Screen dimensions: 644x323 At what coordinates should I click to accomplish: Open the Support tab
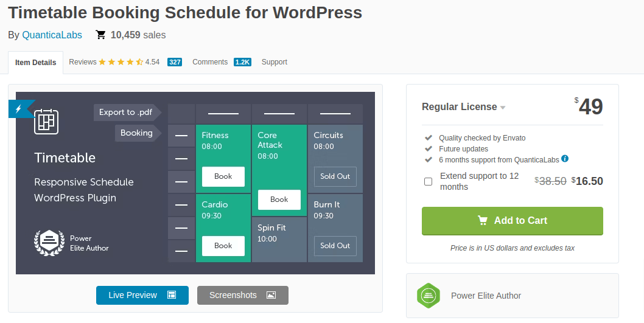tap(275, 62)
